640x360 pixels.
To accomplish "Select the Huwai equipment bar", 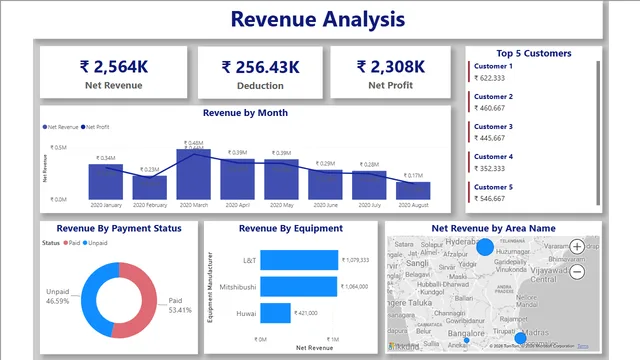I will pos(276,313).
